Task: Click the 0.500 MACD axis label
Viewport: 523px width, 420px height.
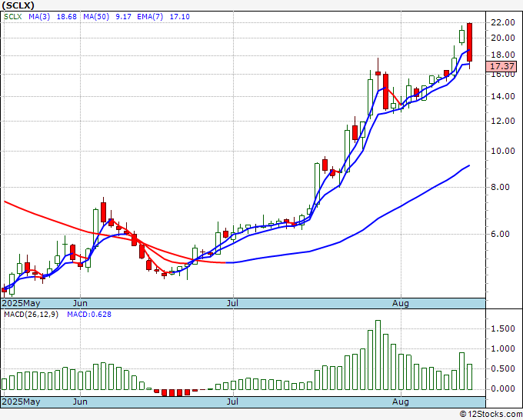Action: coord(503,369)
